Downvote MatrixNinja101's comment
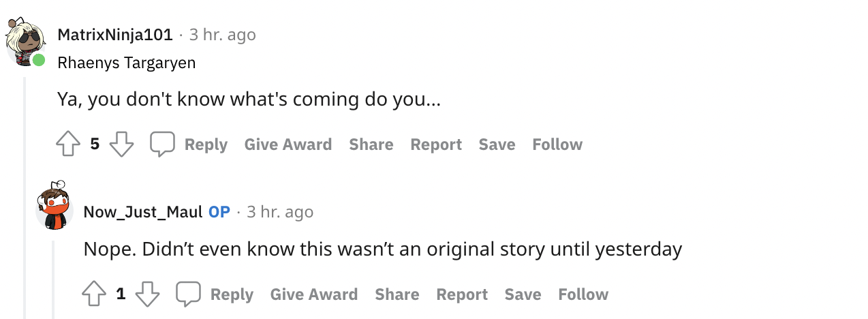This screenshot has height=319, width=868. (x=121, y=145)
